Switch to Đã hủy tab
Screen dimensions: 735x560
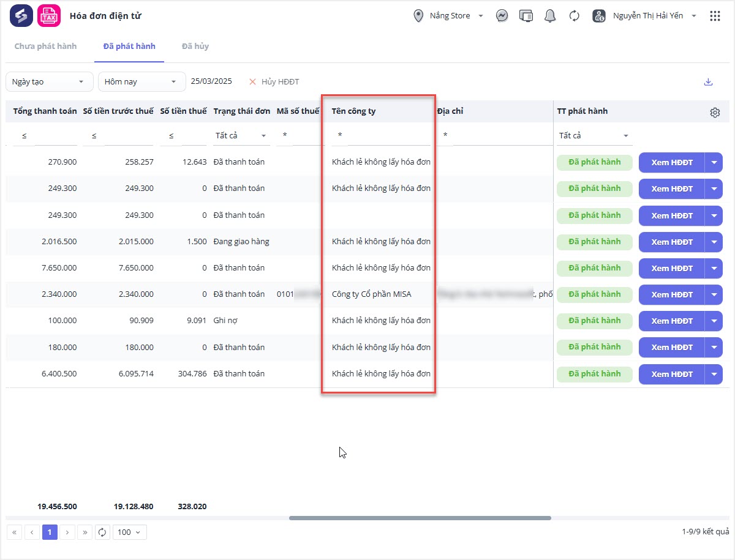coord(195,47)
